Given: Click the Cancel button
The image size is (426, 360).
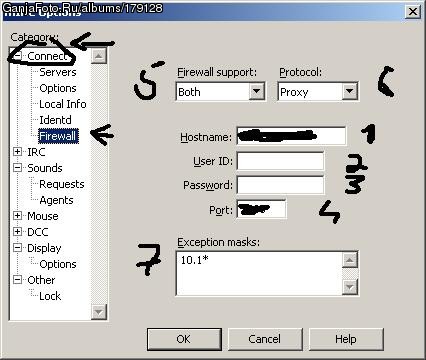Looking at the screenshot, I should click(265, 339).
